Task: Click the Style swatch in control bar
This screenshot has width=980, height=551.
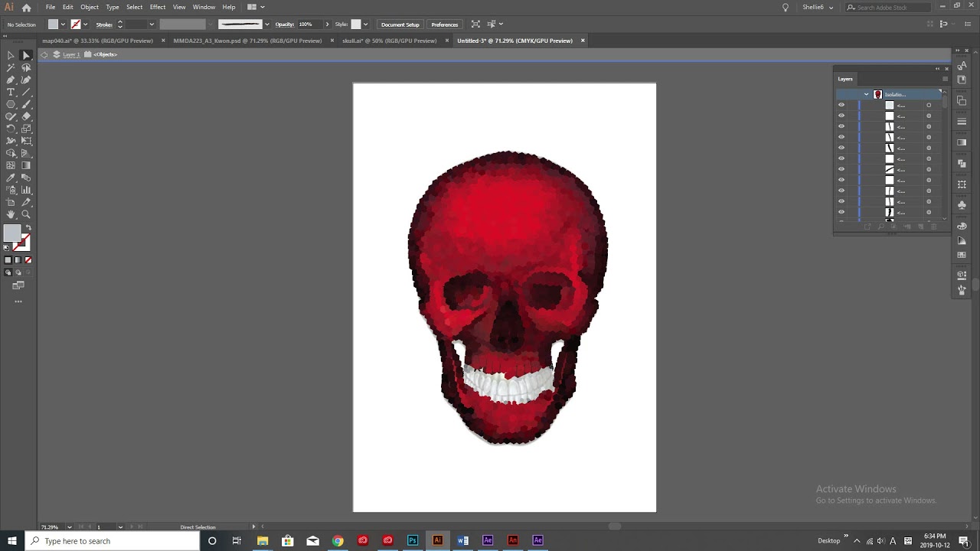Action: click(x=356, y=24)
